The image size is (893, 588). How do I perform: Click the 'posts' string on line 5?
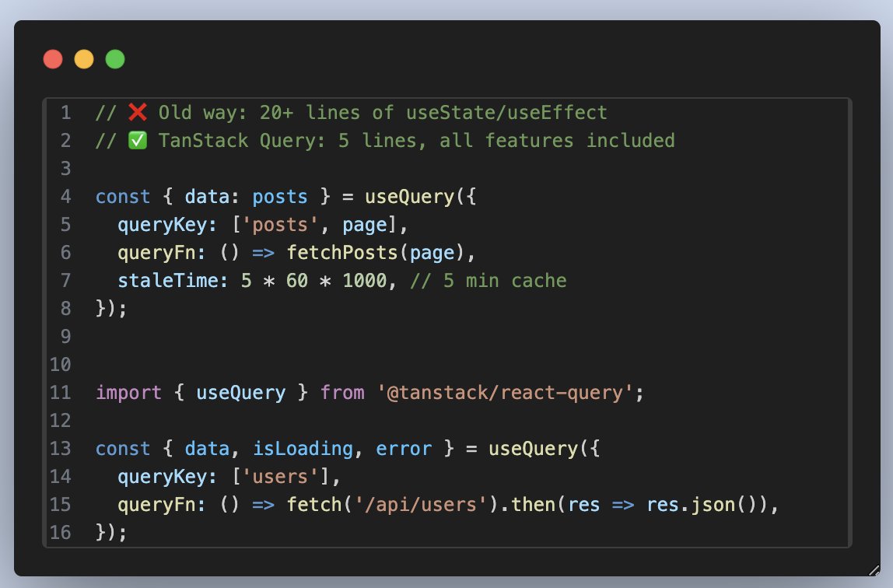tap(279, 224)
